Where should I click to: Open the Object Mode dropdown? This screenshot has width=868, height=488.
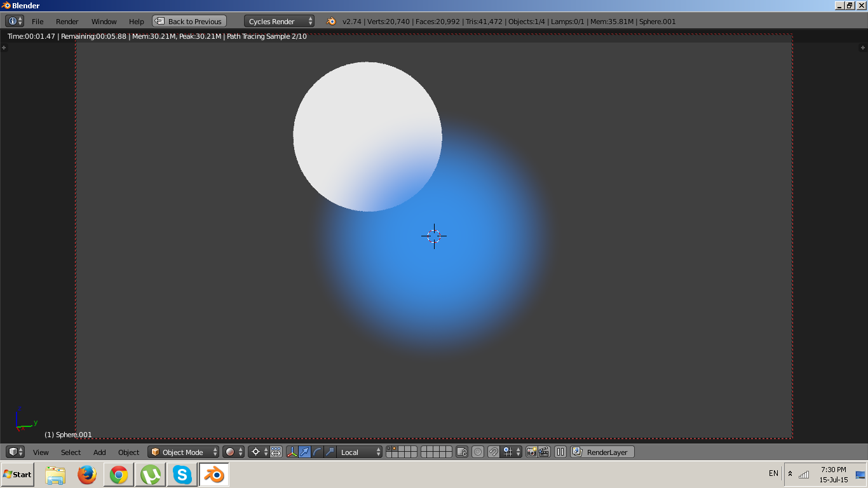183,452
